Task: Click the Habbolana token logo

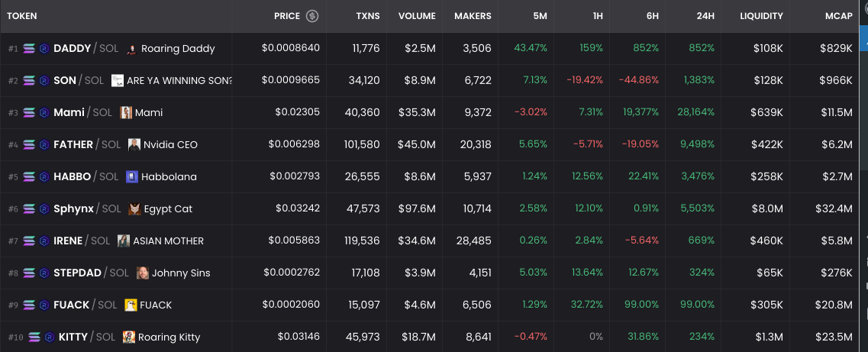Action: pyautogui.click(x=132, y=177)
